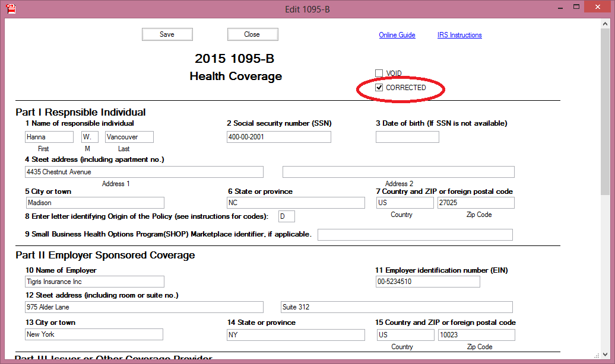
Task: Open the Online Guide link
Action: pos(397,35)
